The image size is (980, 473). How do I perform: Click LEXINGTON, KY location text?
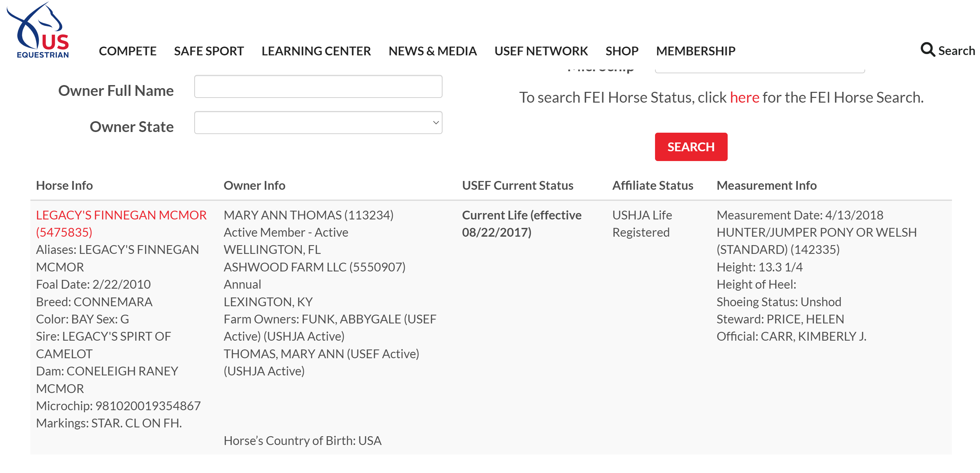point(268,302)
